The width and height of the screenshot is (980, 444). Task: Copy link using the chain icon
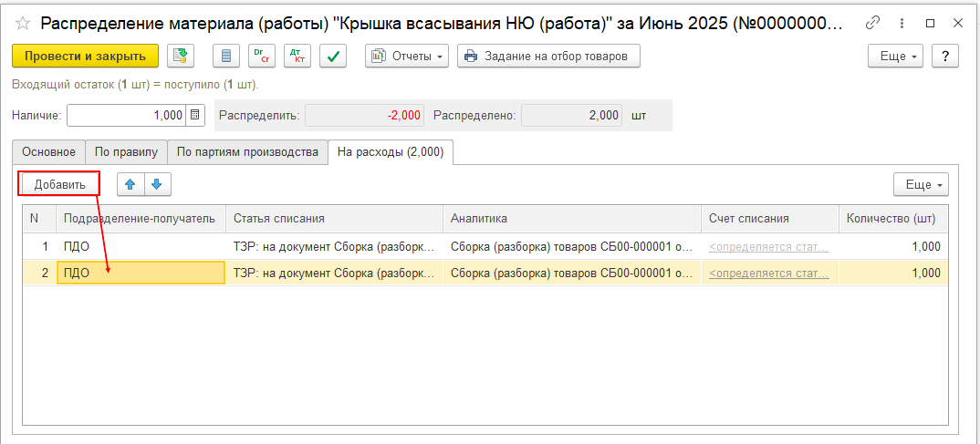[x=873, y=23]
